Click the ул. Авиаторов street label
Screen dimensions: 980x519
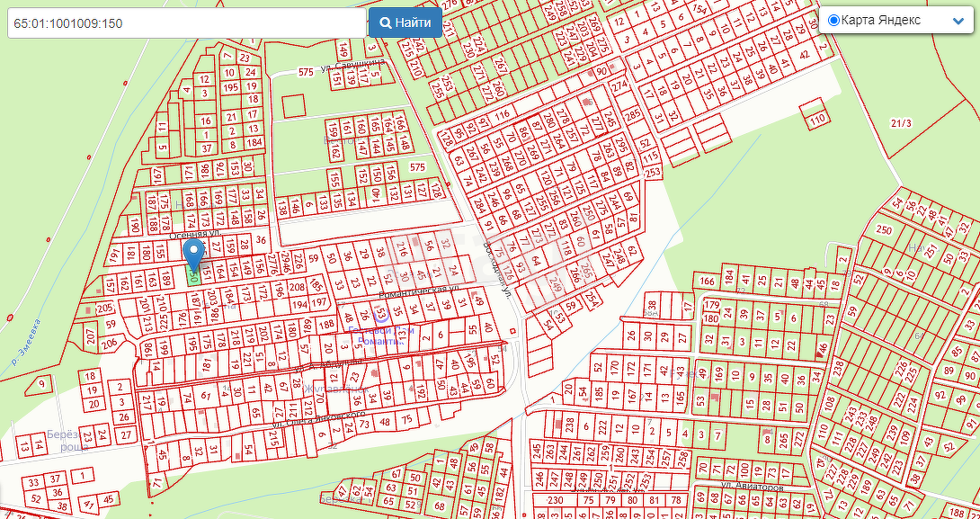751,486
